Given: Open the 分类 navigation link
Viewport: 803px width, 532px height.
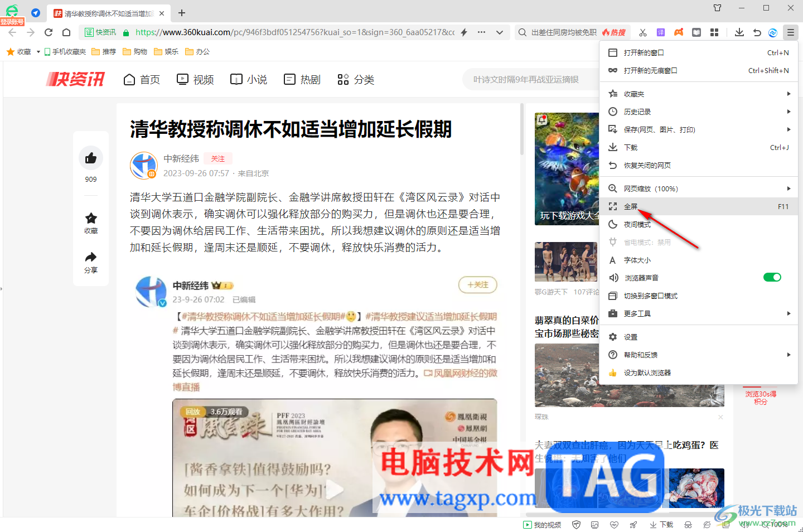Looking at the screenshot, I should click(x=356, y=80).
